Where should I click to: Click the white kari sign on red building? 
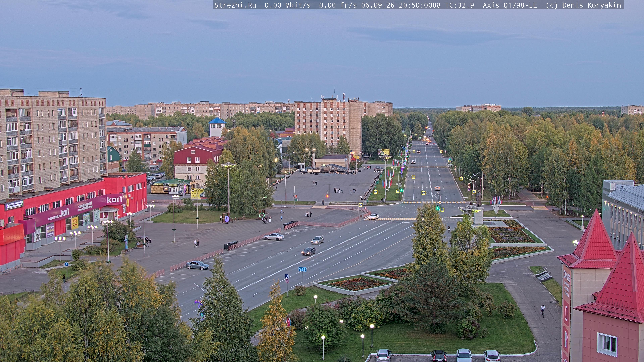point(114,199)
